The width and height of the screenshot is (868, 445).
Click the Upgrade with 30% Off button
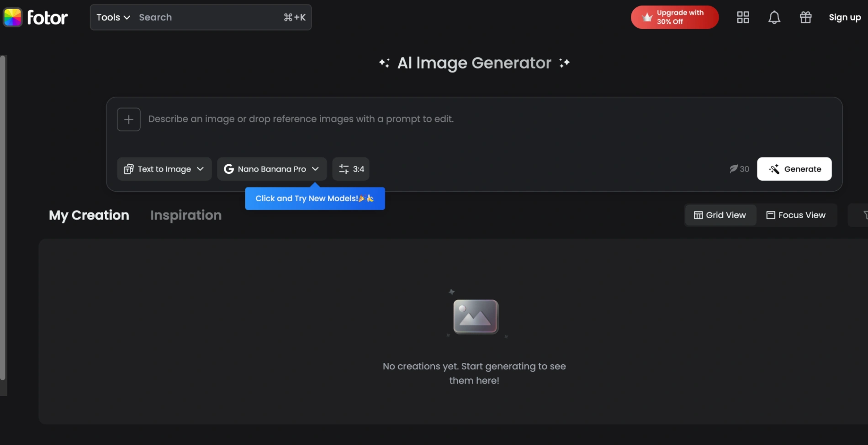point(674,17)
